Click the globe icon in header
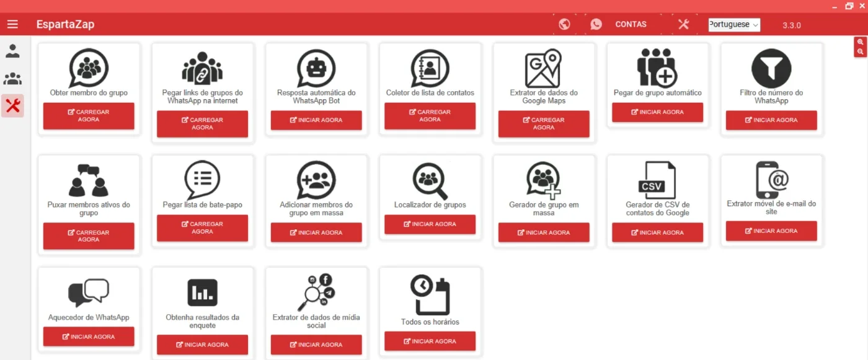 click(x=564, y=24)
